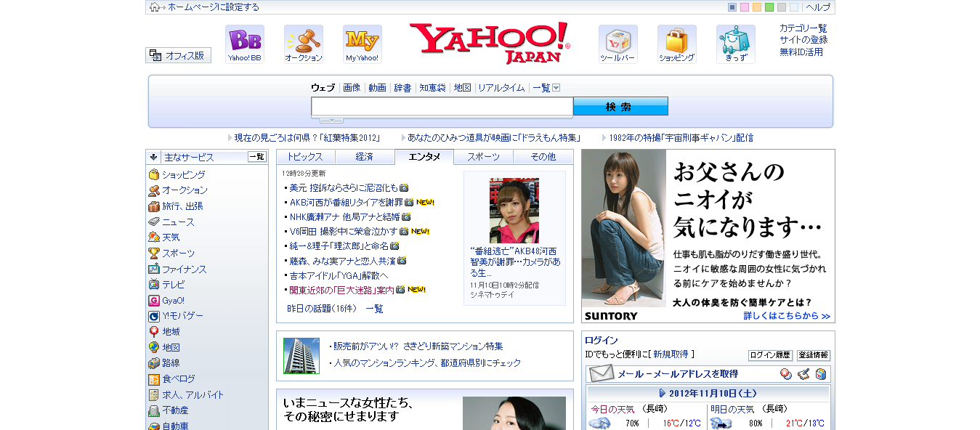
Task: Click the 地図 globe icon in sidebar
Action: tap(154, 347)
